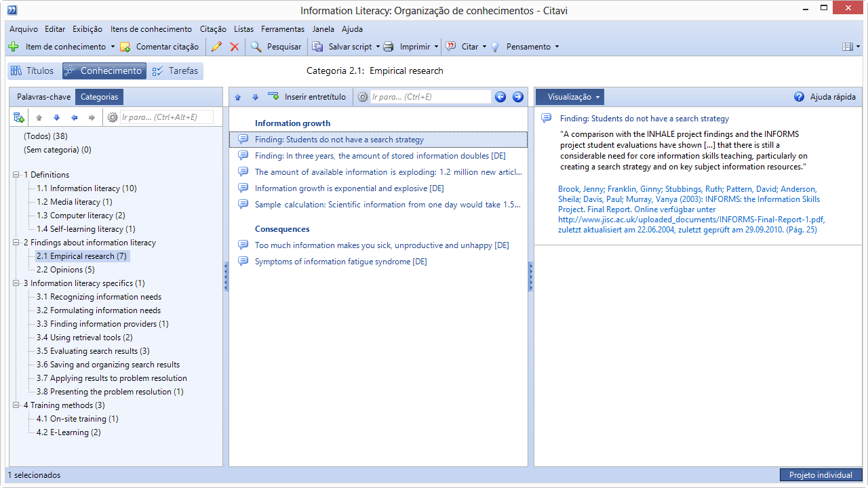This screenshot has height=488, width=868.
Task: Click the outdent left arrow in Categorias toolbar
Action: (x=74, y=117)
